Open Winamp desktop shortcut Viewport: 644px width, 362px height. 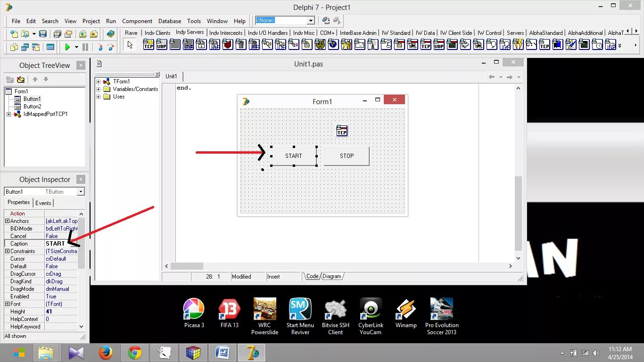pyautogui.click(x=405, y=313)
